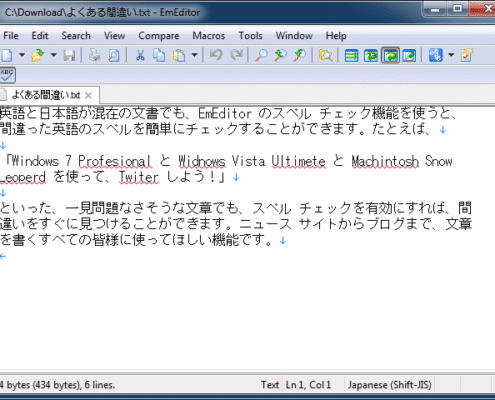Print the document using the printer icon

coord(95,55)
